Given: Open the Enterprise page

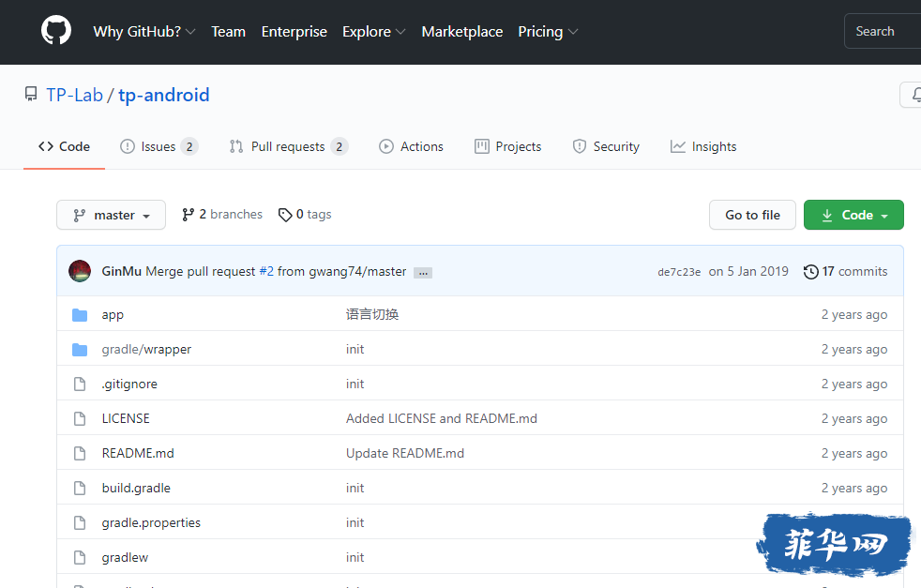Looking at the screenshot, I should [x=294, y=32].
